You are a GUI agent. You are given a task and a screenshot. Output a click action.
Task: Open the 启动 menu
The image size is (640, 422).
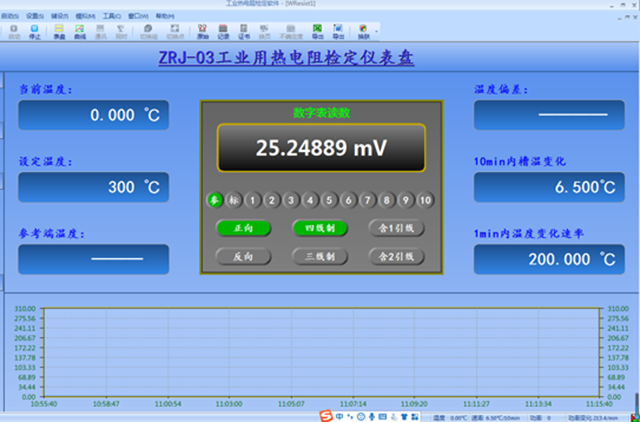(10, 16)
